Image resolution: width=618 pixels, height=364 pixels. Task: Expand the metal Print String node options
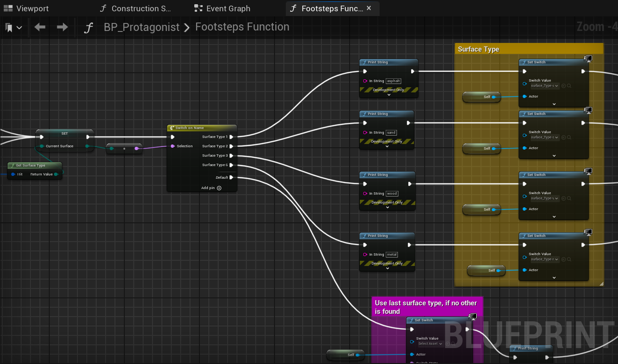click(387, 268)
